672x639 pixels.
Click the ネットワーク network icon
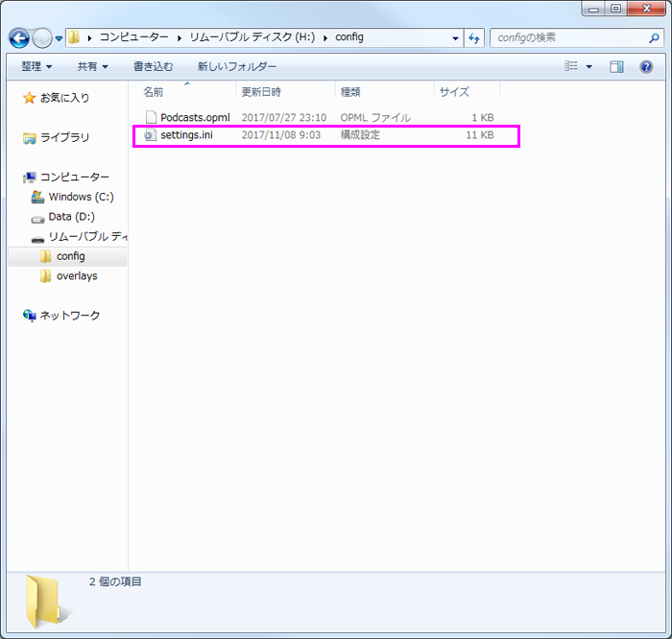tap(30, 316)
